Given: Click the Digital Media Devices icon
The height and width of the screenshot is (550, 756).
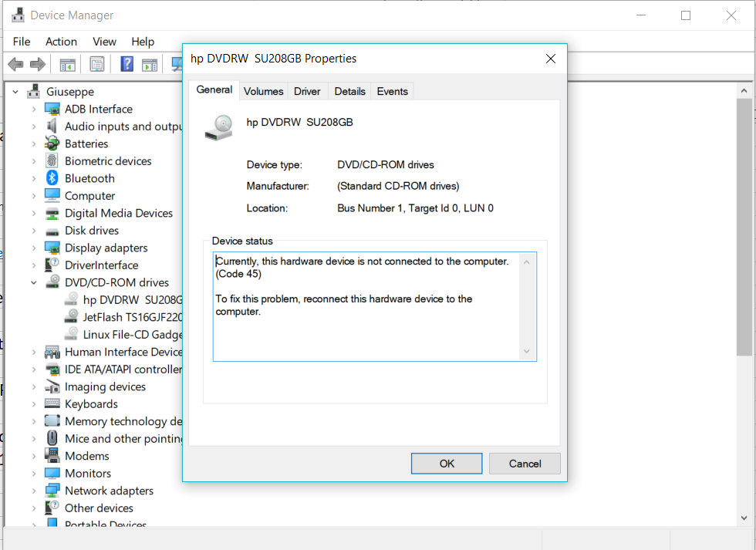Looking at the screenshot, I should tap(52, 213).
